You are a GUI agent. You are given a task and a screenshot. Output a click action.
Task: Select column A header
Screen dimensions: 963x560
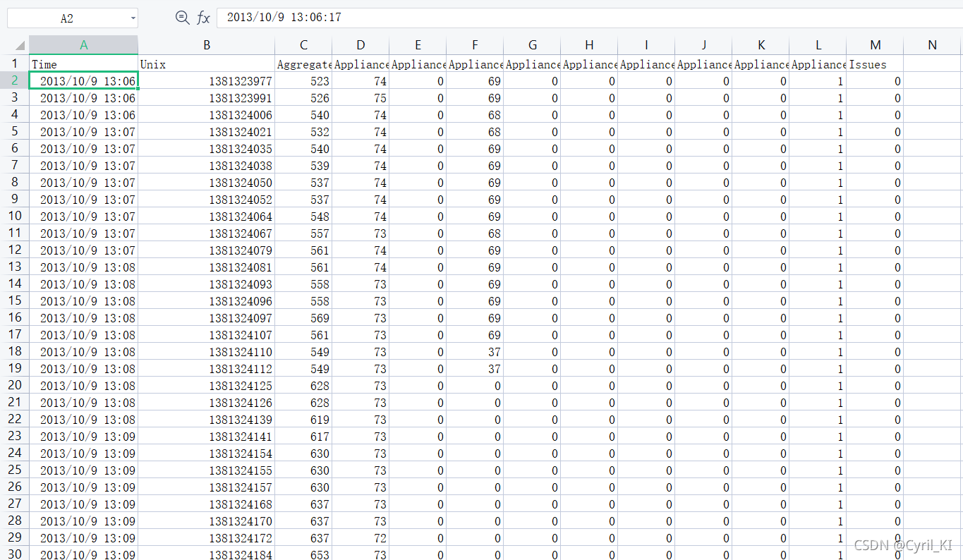click(x=83, y=45)
